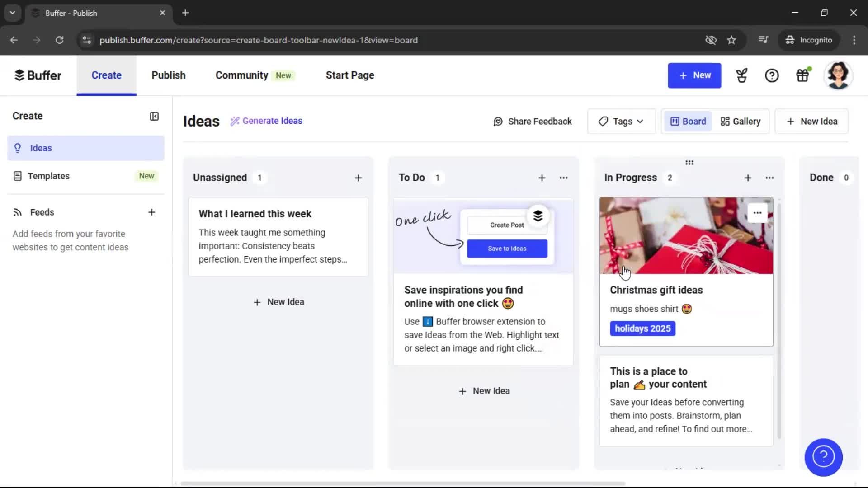Switch to Gallery view
The width and height of the screenshot is (868, 488).
pos(740,121)
